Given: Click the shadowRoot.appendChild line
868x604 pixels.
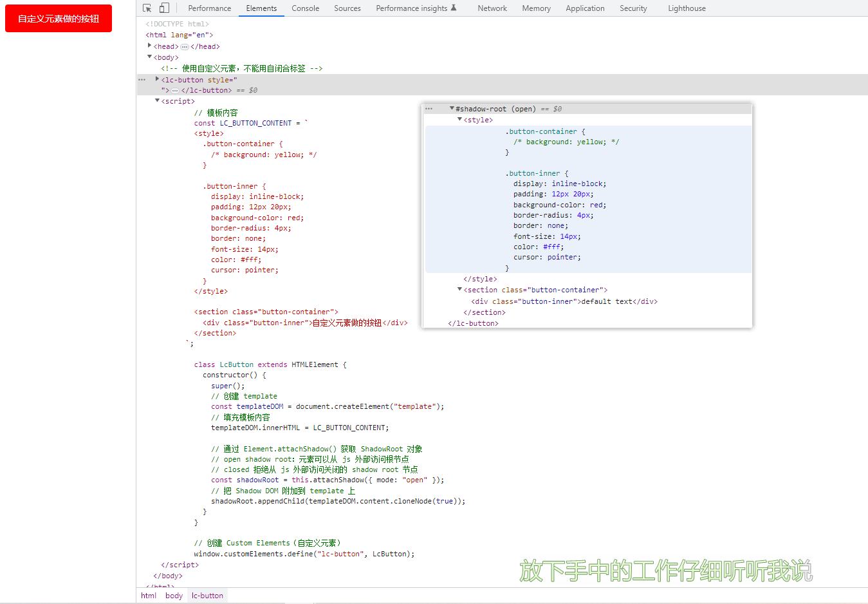Looking at the screenshot, I should pos(338,502).
